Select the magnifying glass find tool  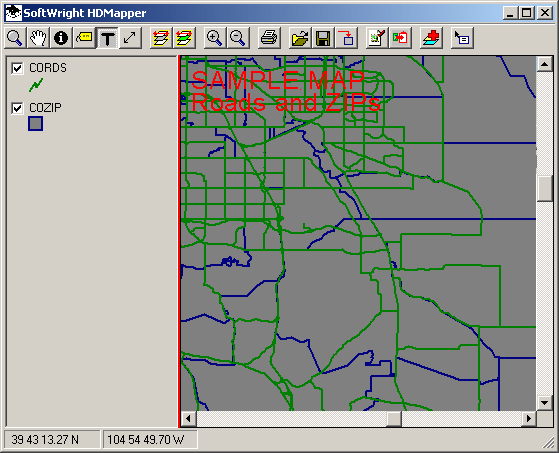[15, 38]
